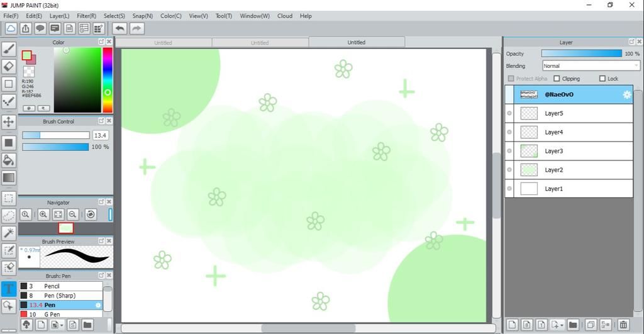
Task: Select the Magic Wand tool
Action: point(9,233)
